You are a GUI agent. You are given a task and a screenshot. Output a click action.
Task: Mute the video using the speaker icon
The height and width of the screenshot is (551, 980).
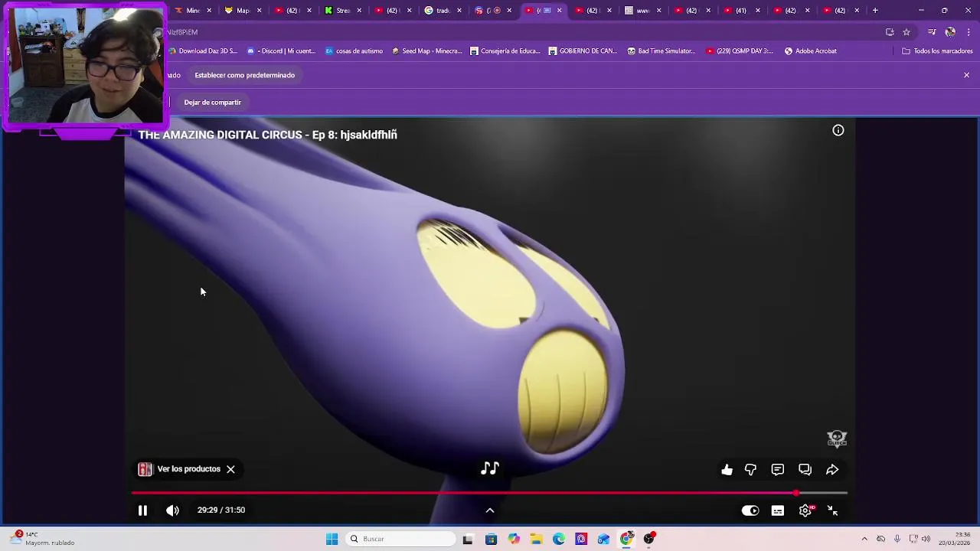[x=172, y=510]
